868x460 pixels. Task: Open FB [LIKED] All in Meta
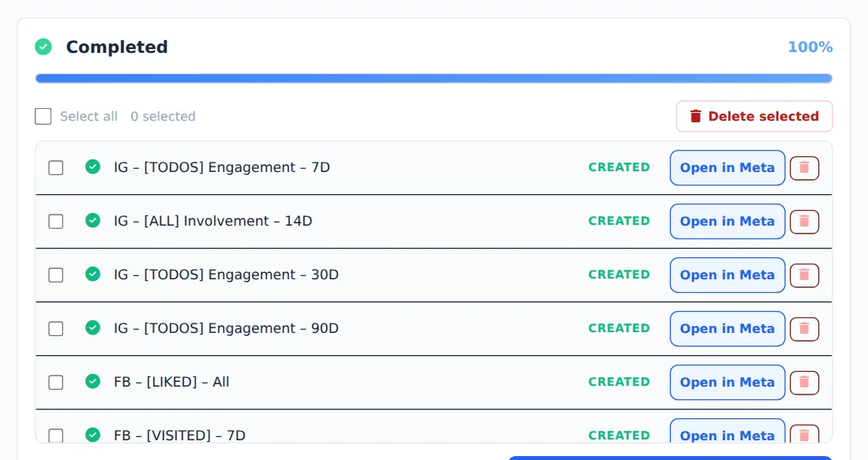727,382
